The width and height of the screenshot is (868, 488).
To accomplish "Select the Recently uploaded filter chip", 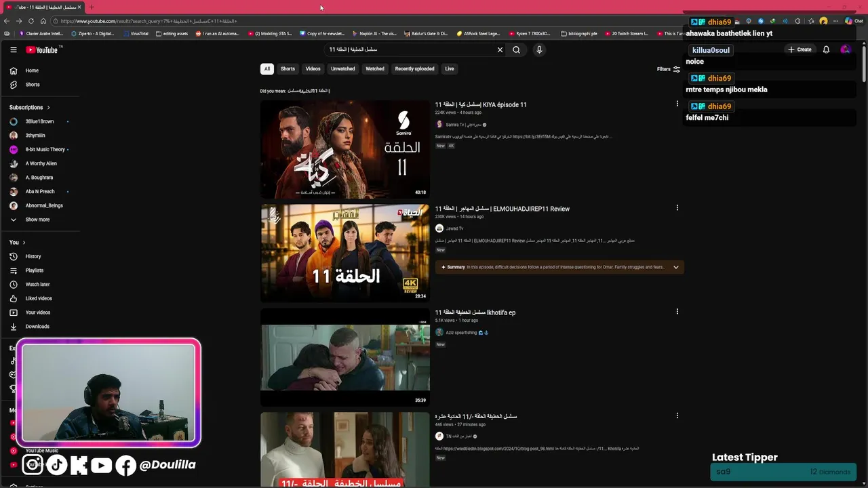I will 414,68.
